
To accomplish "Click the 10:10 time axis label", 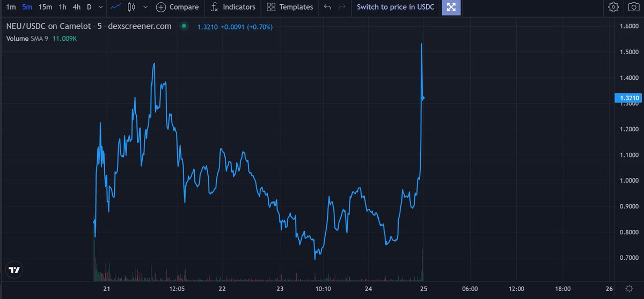I will [x=323, y=289].
